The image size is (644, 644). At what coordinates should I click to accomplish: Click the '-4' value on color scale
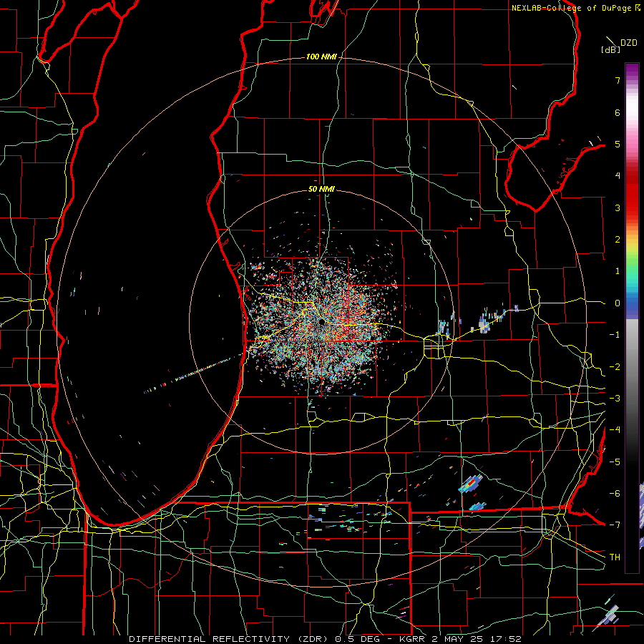(x=615, y=430)
